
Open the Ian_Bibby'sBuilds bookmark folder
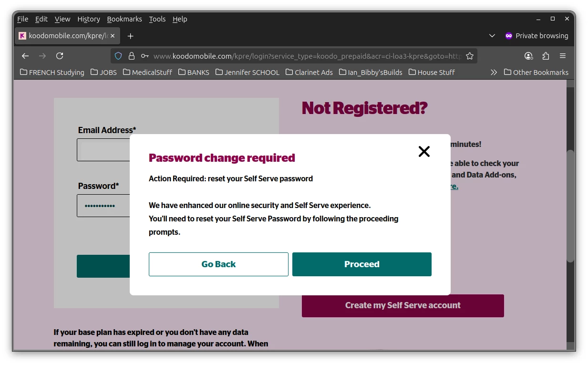371,73
